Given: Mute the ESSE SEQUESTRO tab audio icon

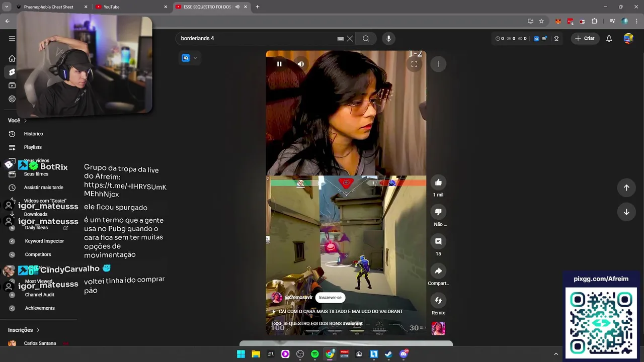Looking at the screenshot, I should point(237,7).
